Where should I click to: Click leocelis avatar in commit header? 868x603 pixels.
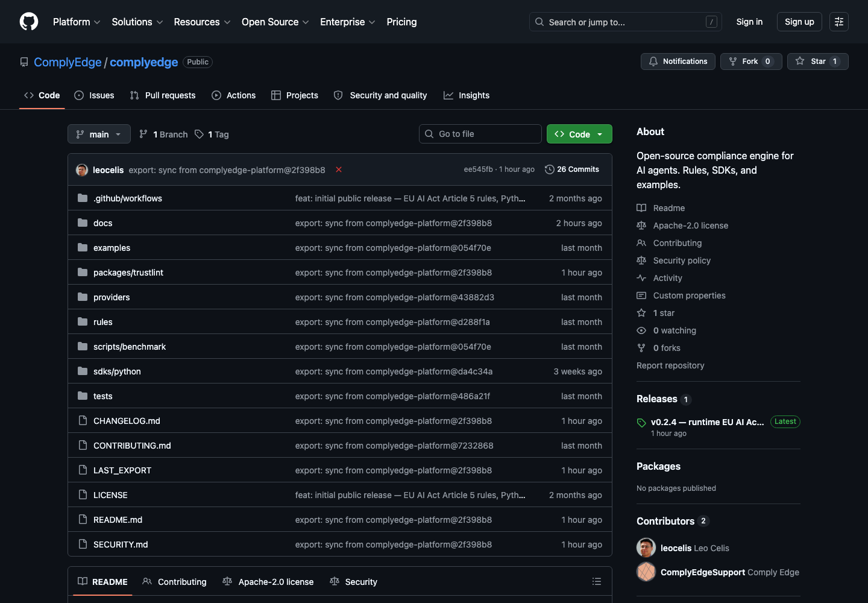click(82, 170)
